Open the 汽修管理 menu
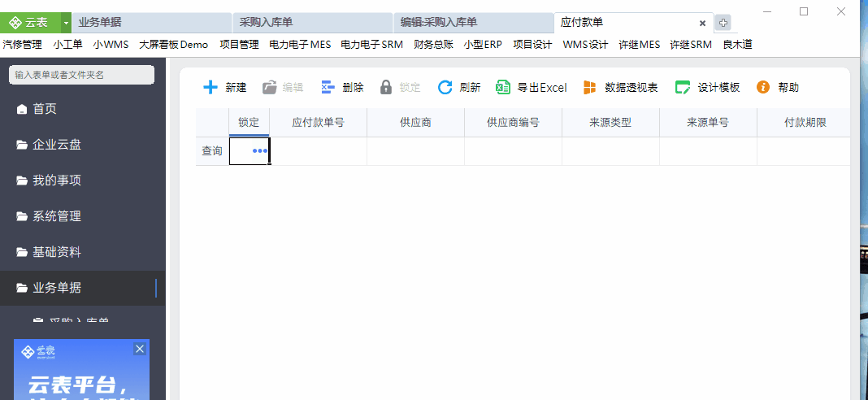Image resolution: width=868 pixels, height=400 pixels. [22, 45]
